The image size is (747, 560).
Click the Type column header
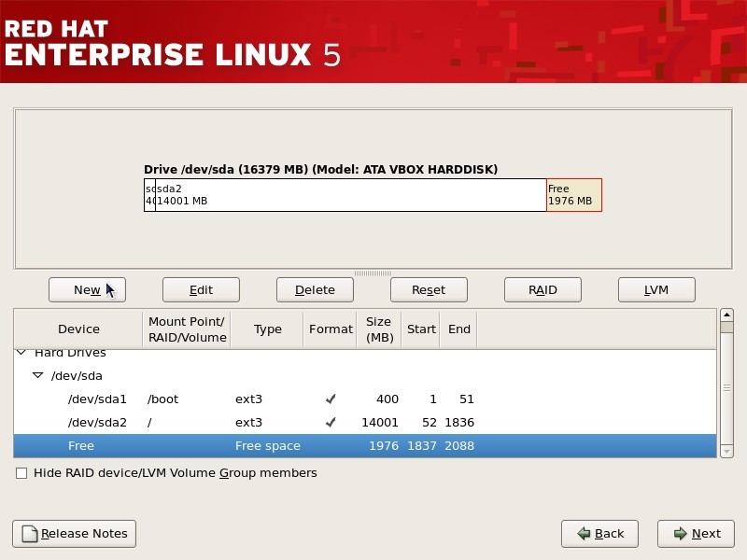point(267,329)
